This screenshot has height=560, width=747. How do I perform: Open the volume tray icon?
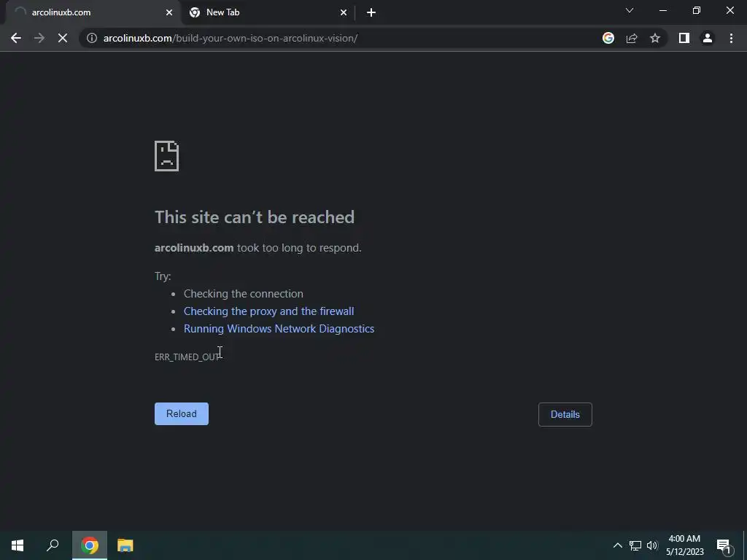[x=652, y=545]
